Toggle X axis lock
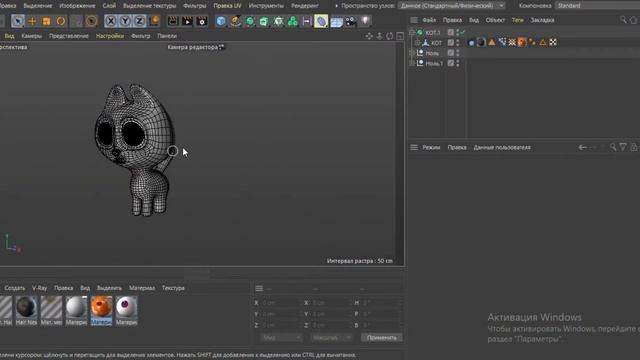The width and height of the screenshot is (640, 360). click(111, 21)
